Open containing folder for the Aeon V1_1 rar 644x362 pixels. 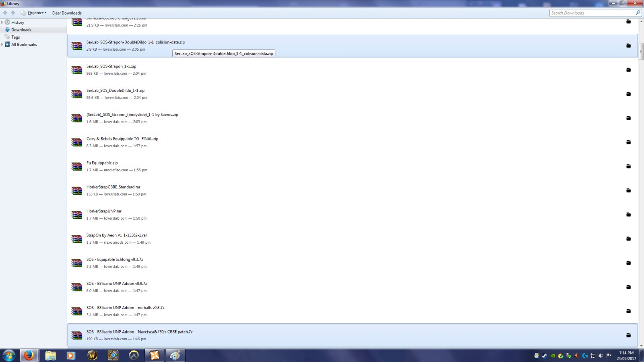click(628, 239)
